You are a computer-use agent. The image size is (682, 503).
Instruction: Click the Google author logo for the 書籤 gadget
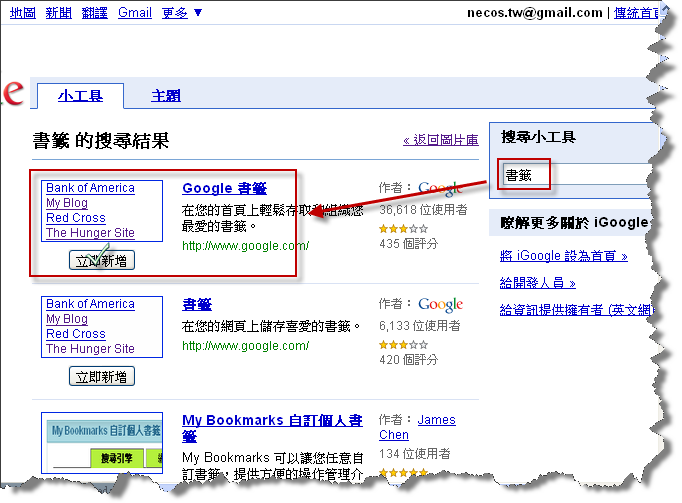point(440,305)
